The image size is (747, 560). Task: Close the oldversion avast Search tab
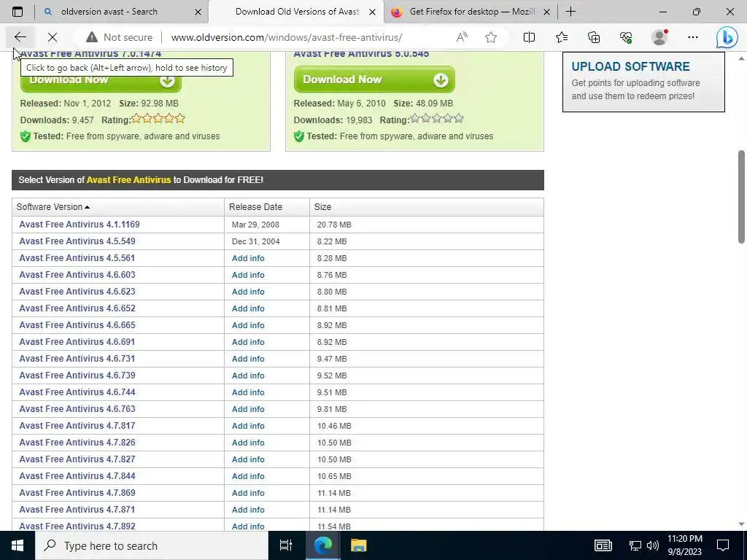coord(198,12)
